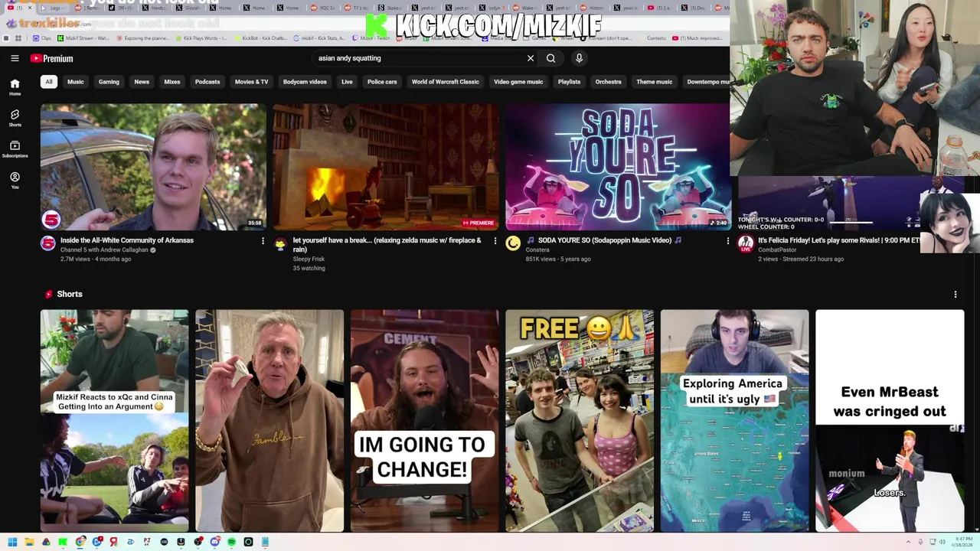The width and height of the screenshot is (980, 551).
Task: Select the Orchestra filter chip
Action: tap(609, 82)
